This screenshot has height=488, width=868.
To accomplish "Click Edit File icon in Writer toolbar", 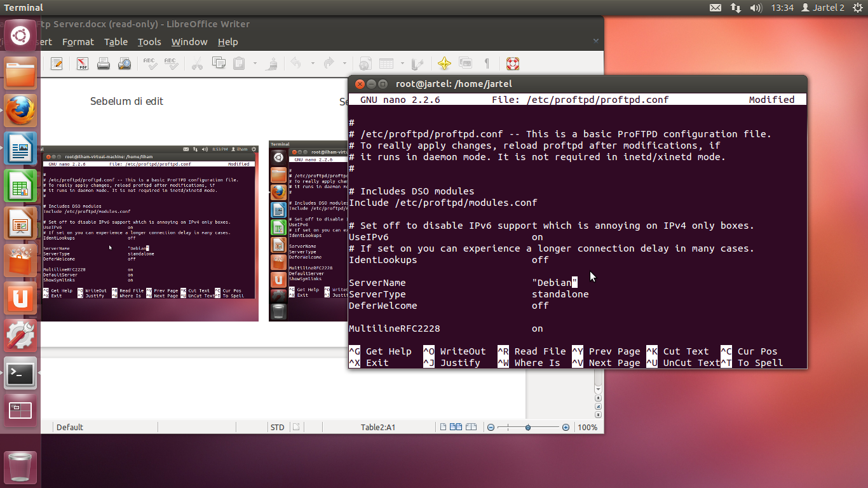I will [x=57, y=64].
